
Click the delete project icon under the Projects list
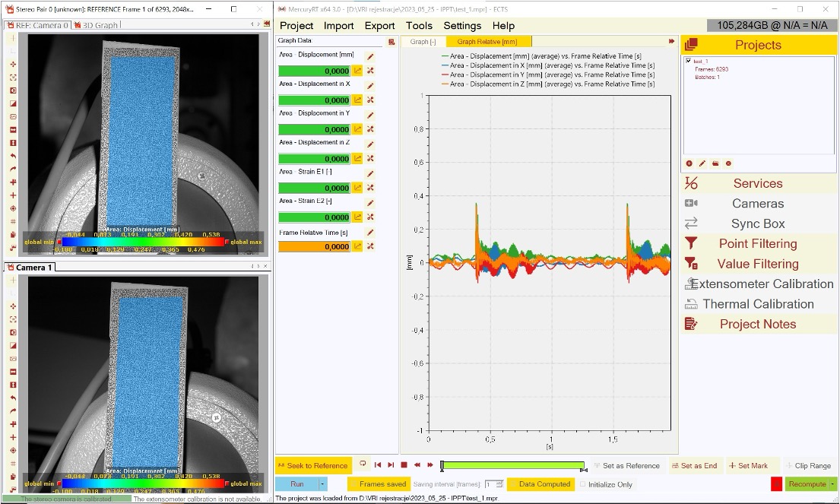pos(728,163)
